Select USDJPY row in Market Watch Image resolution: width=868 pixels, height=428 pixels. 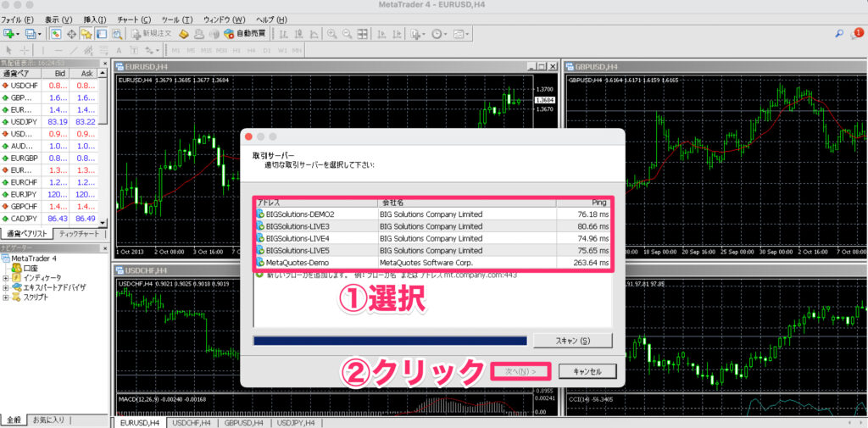coord(48,122)
